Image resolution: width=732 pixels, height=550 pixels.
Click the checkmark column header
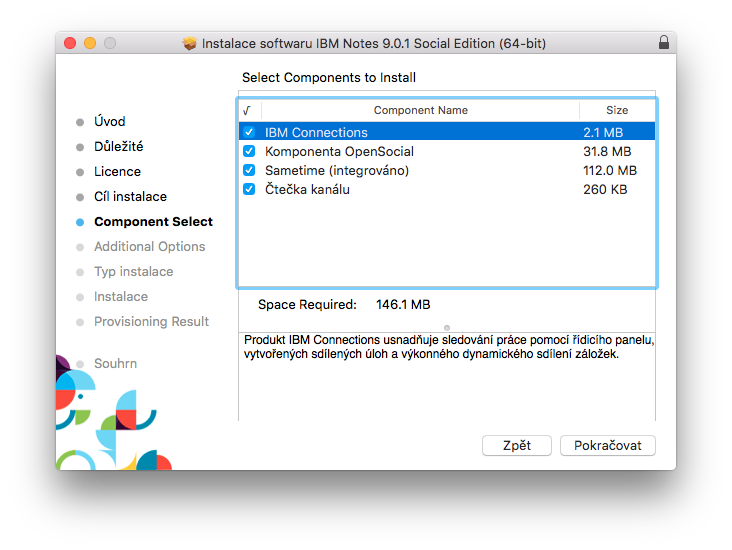[x=249, y=111]
